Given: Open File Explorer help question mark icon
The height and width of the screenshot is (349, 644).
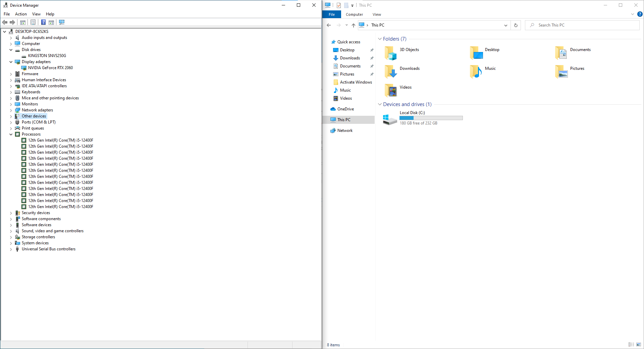Looking at the screenshot, I should click(x=640, y=14).
